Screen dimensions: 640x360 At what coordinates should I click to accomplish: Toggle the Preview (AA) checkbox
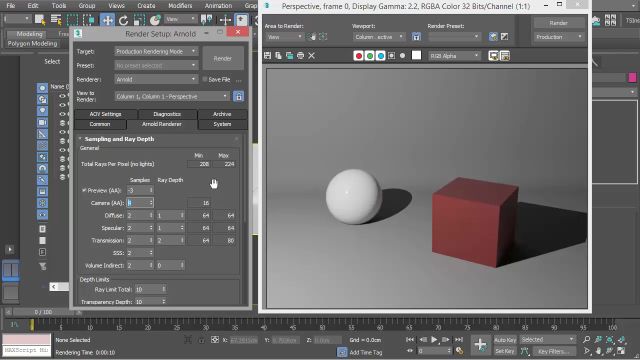click(x=84, y=190)
